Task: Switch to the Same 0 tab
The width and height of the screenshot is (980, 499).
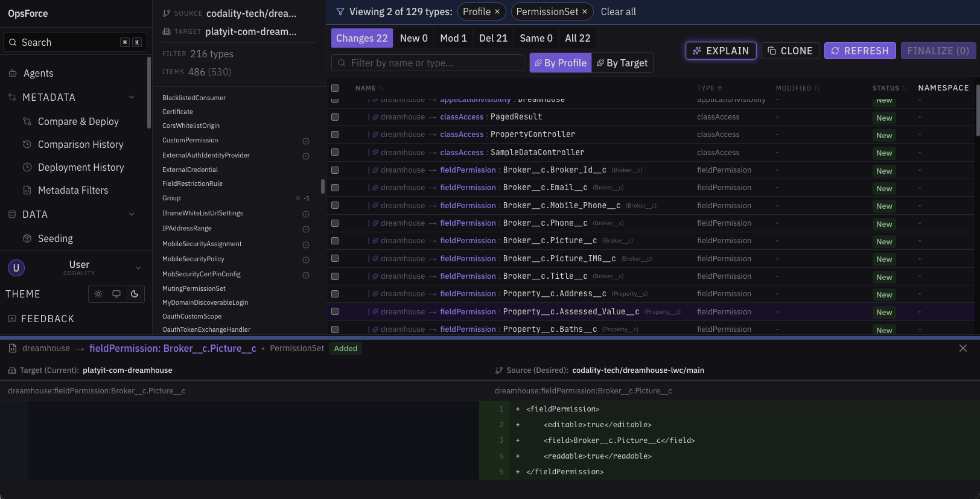Action: 536,38
